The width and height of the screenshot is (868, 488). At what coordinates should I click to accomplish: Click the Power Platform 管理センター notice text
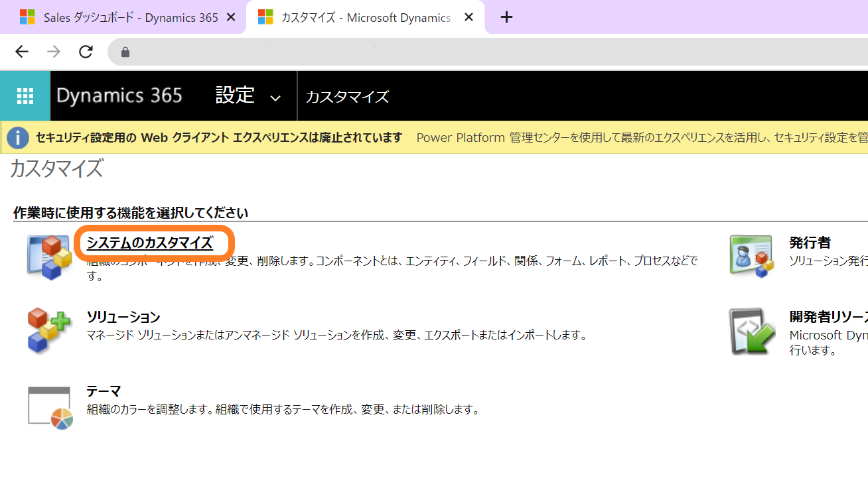(642, 138)
